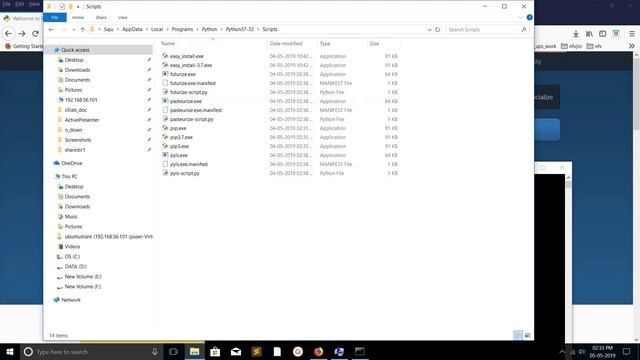This screenshot has width=640, height=360.
Task: Open the blue Help icon in Explorer
Action: (x=529, y=18)
